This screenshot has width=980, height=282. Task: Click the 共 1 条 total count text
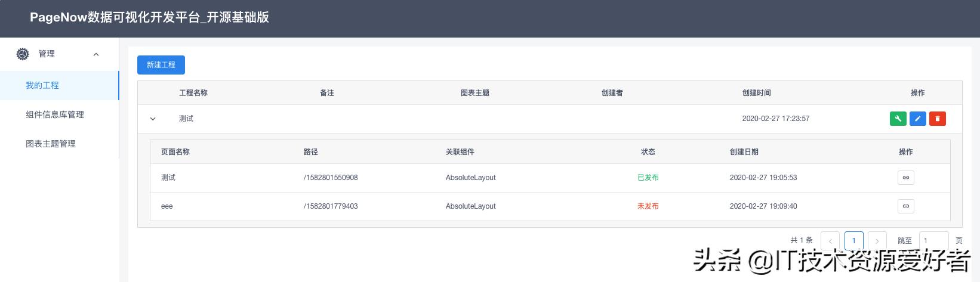802,240
